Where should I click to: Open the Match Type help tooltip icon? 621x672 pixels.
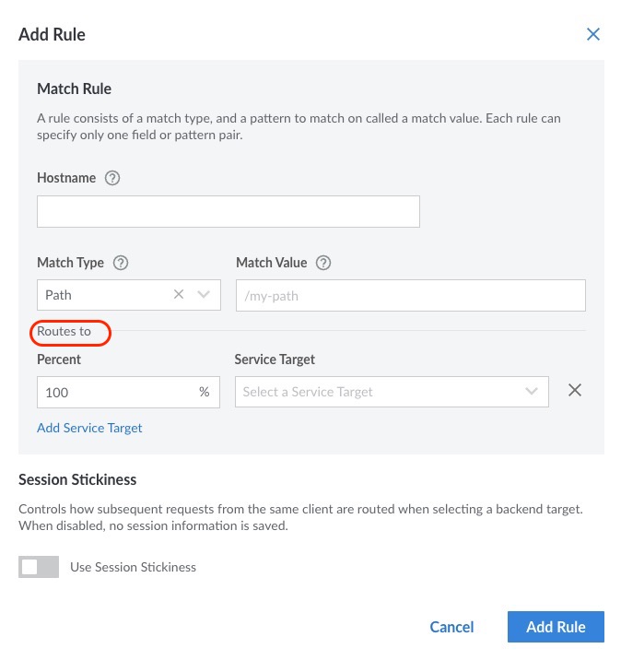tap(121, 263)
